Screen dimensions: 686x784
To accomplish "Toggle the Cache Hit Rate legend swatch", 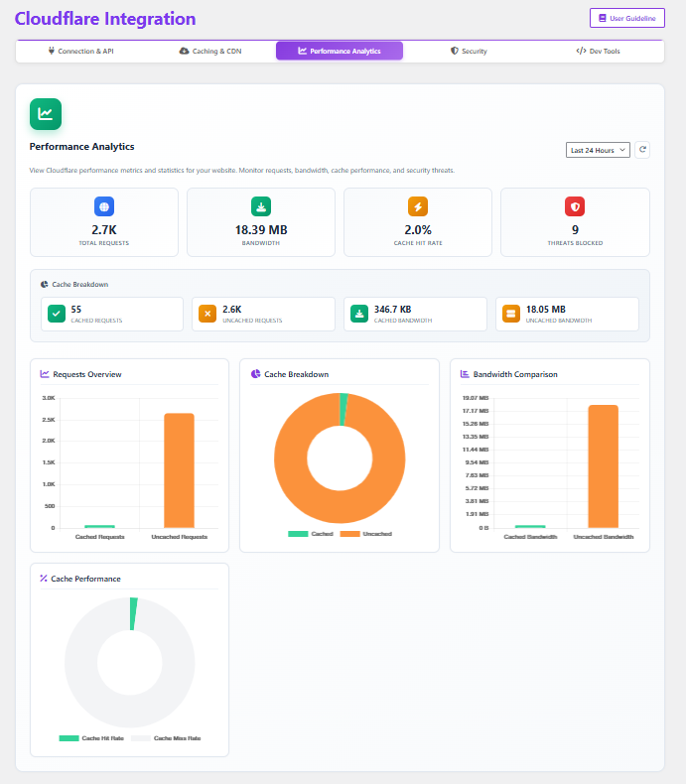I will point(69,738).
